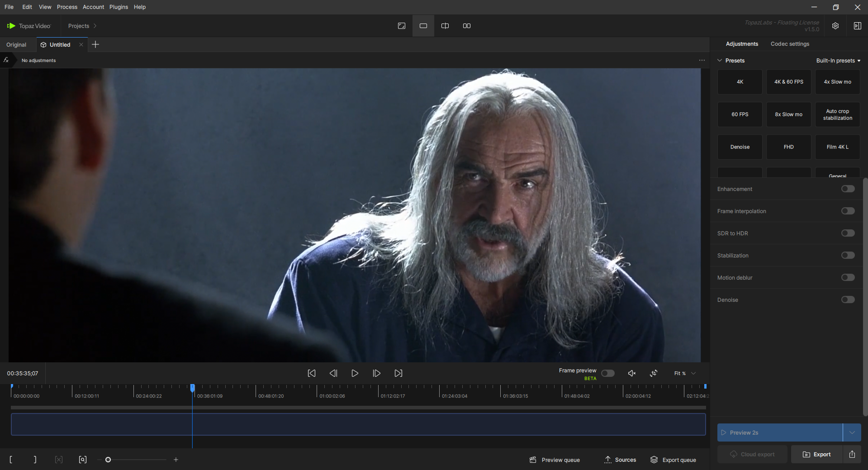Click the share export icon

click(x=852, y=454)
